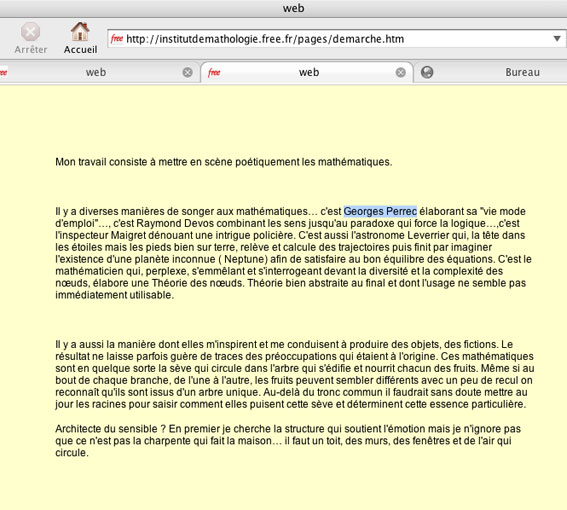Click the free favicon in the address bar
The height and width of the screenshot is (510, 567).
point(116,38)
